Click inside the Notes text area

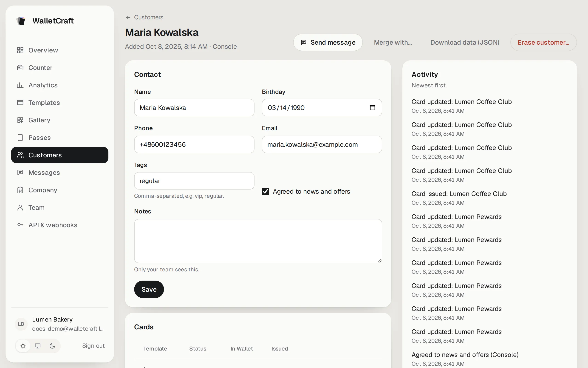[258, 241]
